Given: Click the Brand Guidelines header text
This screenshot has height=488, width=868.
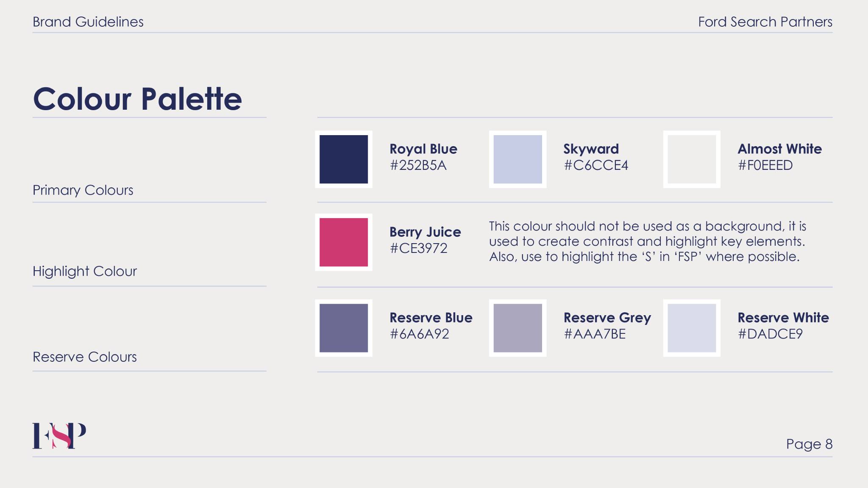Looking at the screenshot, I should [88, 22].
